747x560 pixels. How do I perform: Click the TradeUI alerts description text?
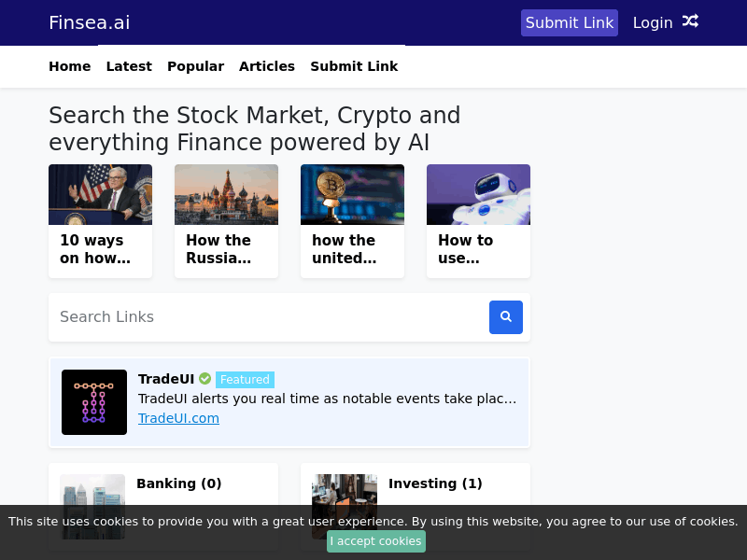click(328, 399)
